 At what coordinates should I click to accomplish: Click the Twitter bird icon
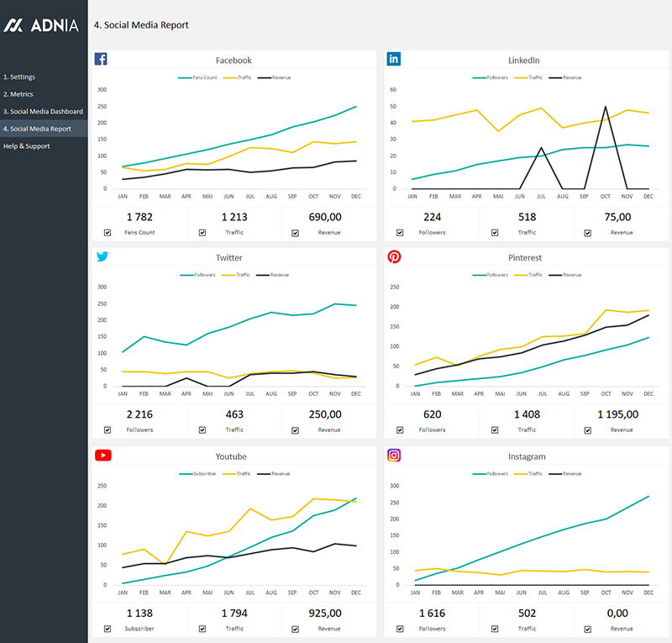pyautogui.click(x=102, y=257)
